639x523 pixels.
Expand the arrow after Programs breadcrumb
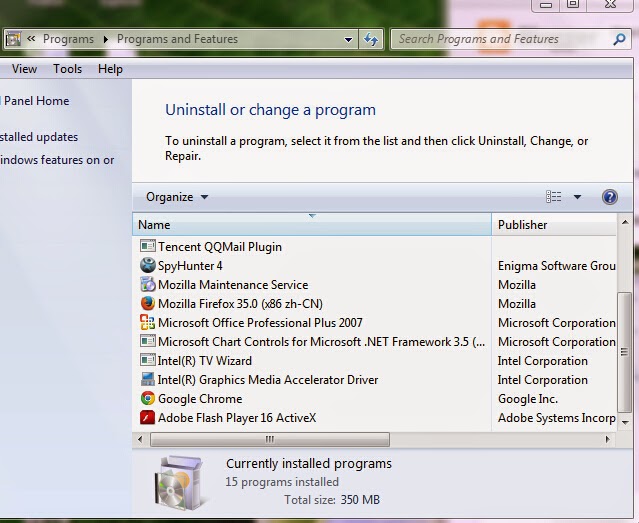[x=106, y=39]
